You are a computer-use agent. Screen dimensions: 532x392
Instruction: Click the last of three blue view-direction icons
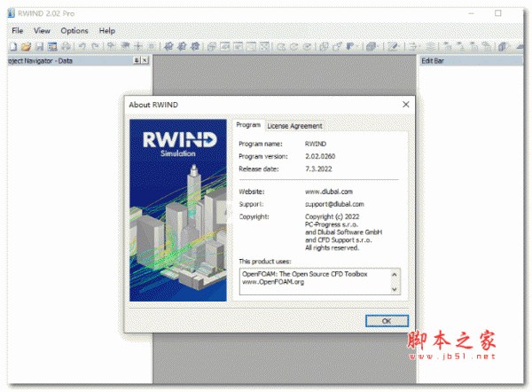click(195, 46)
